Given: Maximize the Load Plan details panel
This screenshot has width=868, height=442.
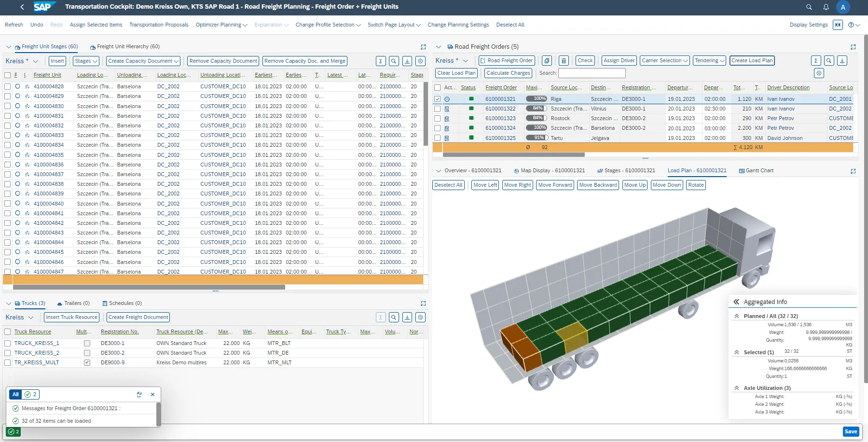Looking at the screenshot, I should [853, 171].
